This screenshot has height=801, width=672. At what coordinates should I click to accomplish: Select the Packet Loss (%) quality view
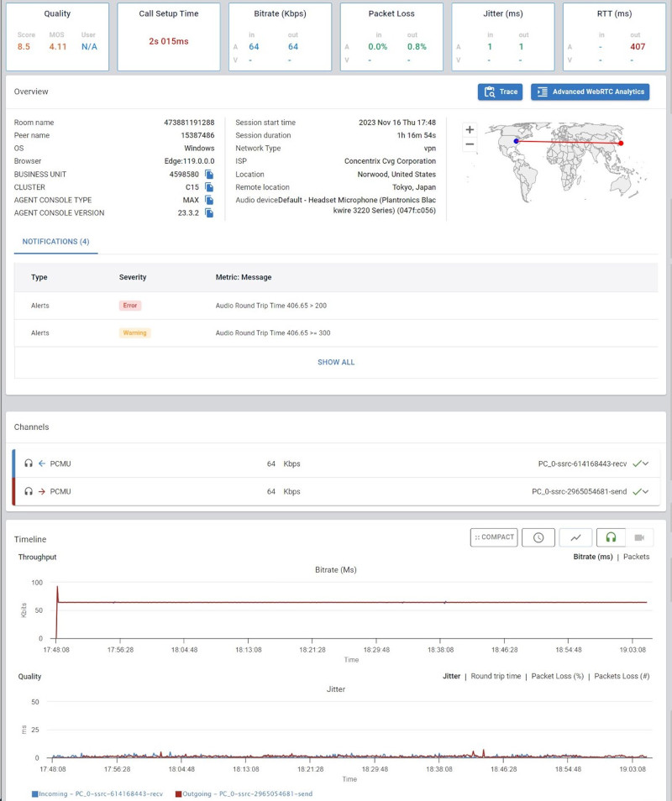coord(558,677)
